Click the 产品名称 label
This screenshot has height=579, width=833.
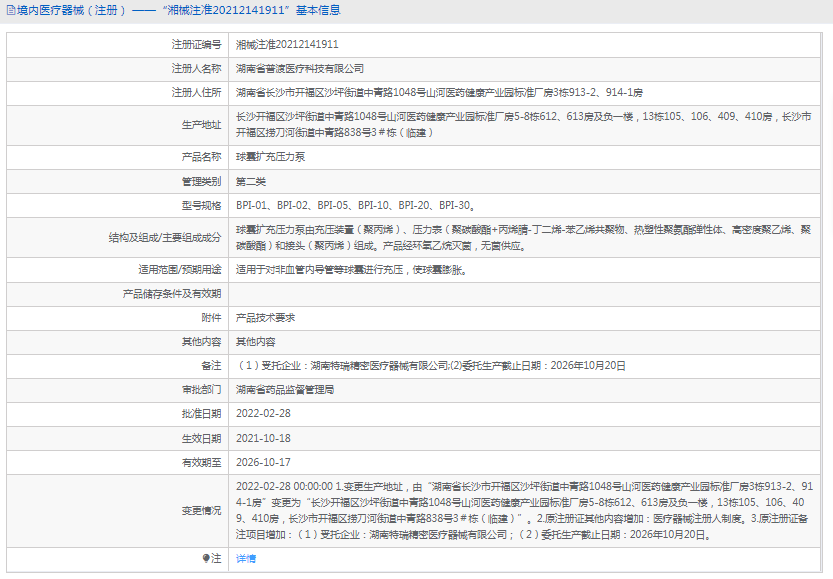click(x=201, y=157)
